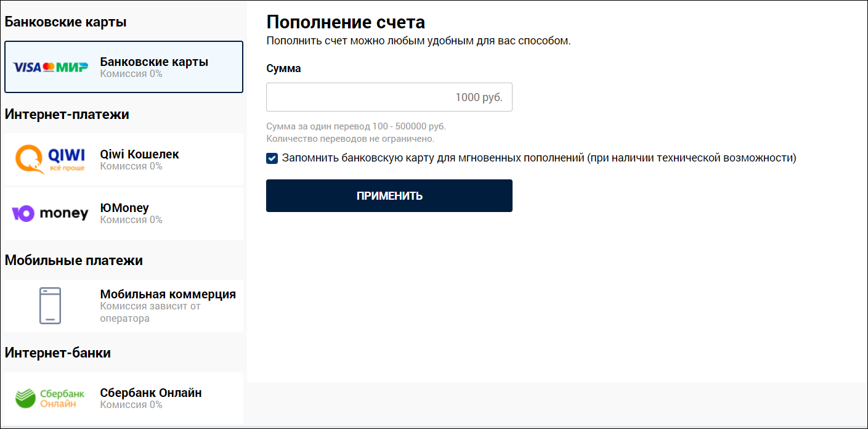Click the Банковские карты top section heading
The image size is (868, 429).
click(x=66, y=22)
